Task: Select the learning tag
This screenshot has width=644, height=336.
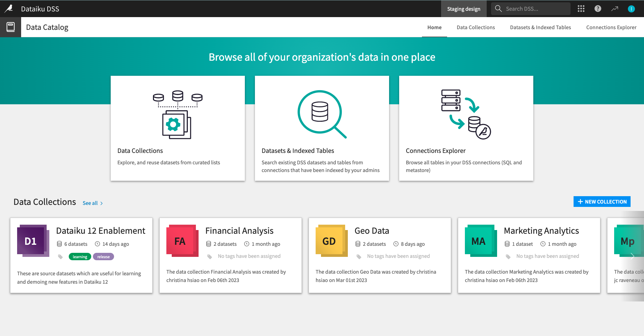Action: (80, 256)
